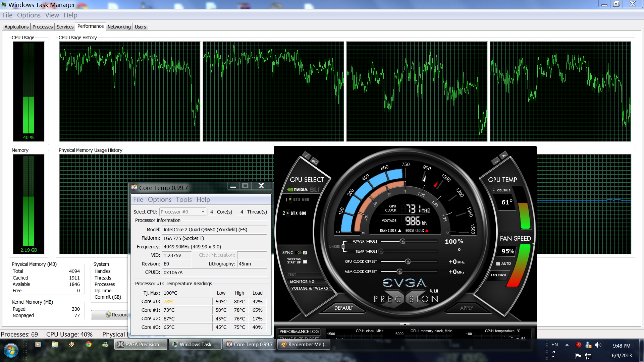Open EVGA Precision info icon
The width and height of the screenshot is (644, 362).
(x=306, y=155)
